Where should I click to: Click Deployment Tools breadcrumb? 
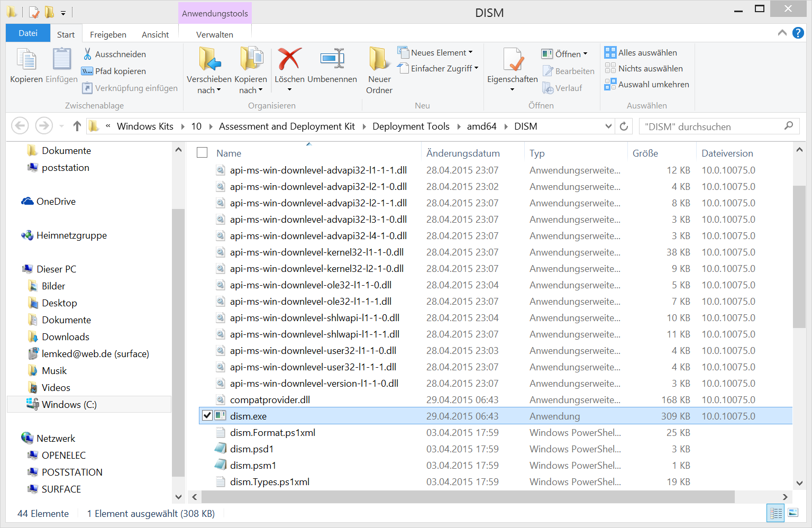pyautogui.click(x=411, y=126)
